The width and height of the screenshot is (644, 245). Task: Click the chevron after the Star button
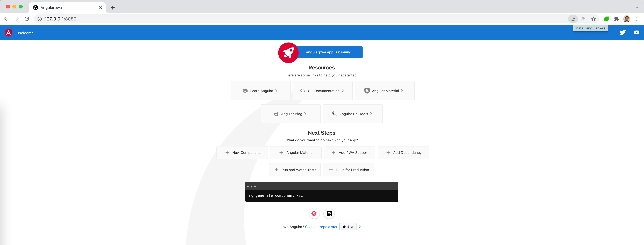coord(360,226)
